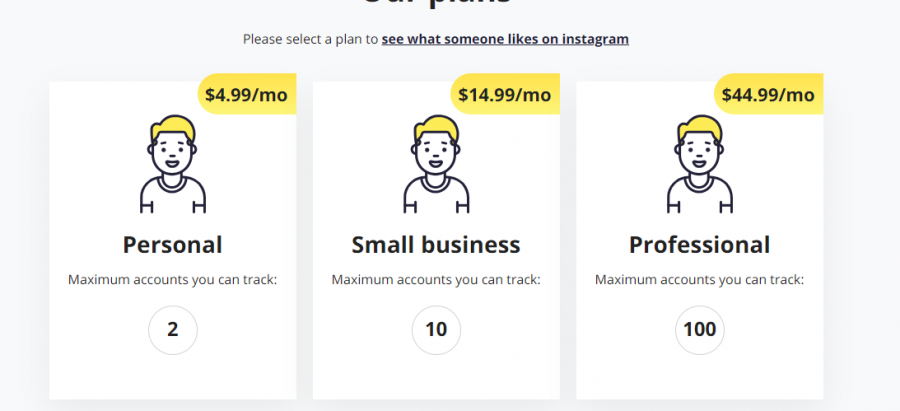Viewport: 900px width, 411px height.
Task: Select the Personal plan heading
Action: [x=173, y=245]
